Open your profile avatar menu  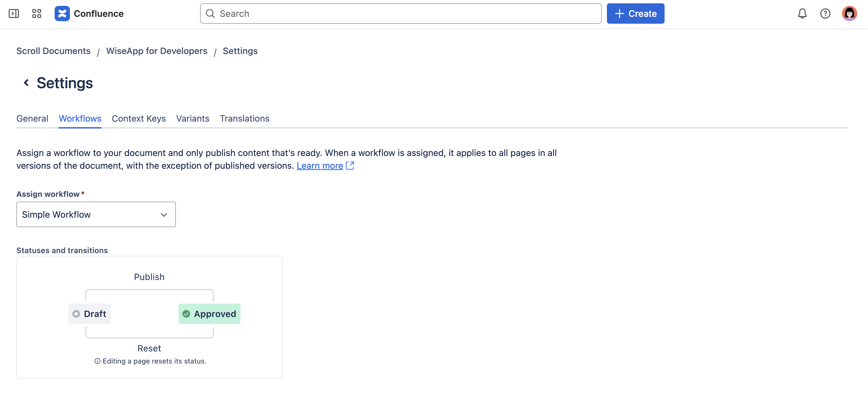tap(850, 14)
